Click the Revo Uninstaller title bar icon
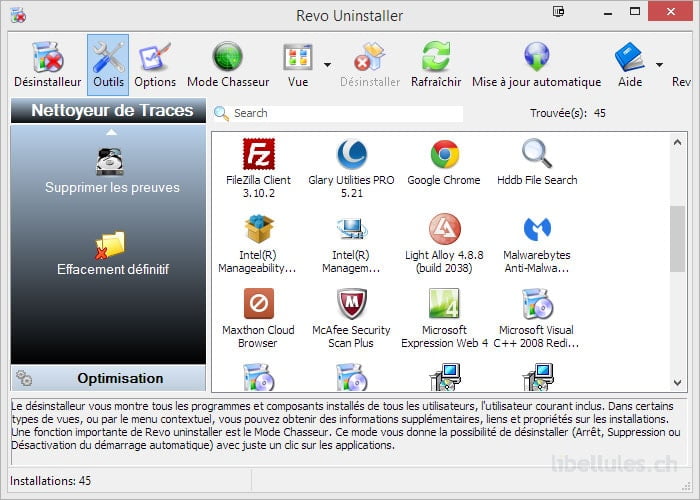700x500 pixels. coord(18,15)
